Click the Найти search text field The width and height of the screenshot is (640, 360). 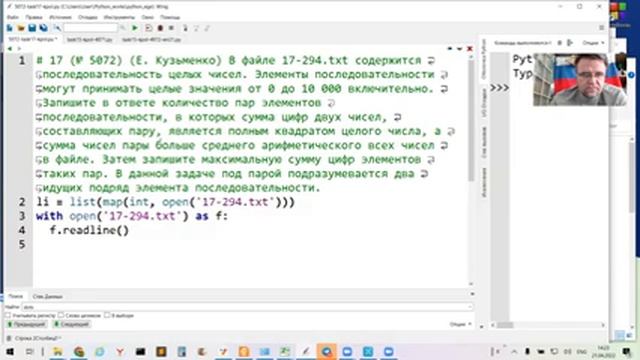coord(247,307)
